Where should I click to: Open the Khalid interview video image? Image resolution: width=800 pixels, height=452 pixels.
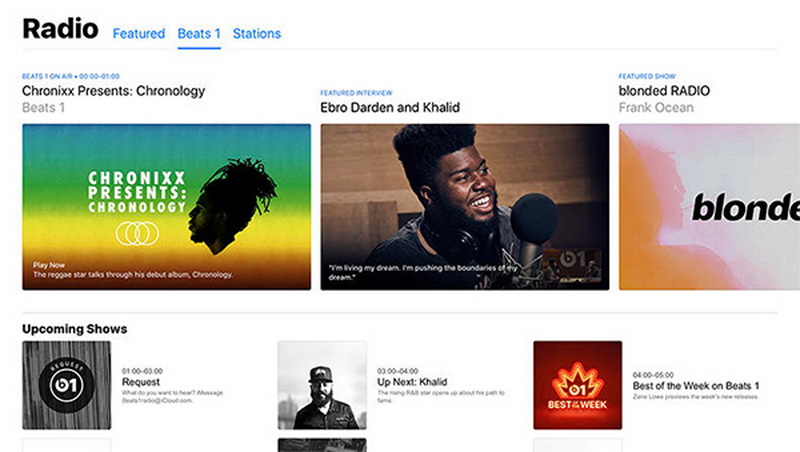tap(464, 206)
